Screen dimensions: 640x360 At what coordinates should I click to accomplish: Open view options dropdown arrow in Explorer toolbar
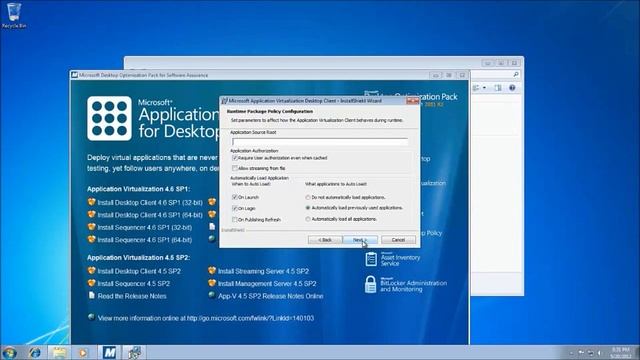tap(484, 88)
